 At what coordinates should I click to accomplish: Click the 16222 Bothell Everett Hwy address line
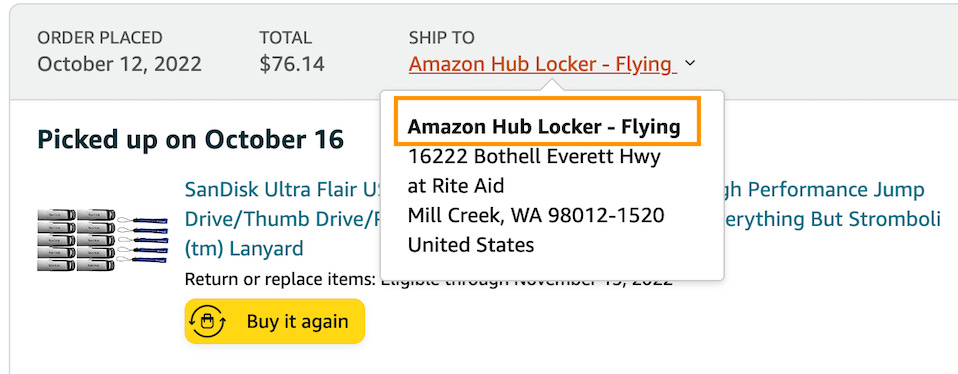click(x=534, y=156)
